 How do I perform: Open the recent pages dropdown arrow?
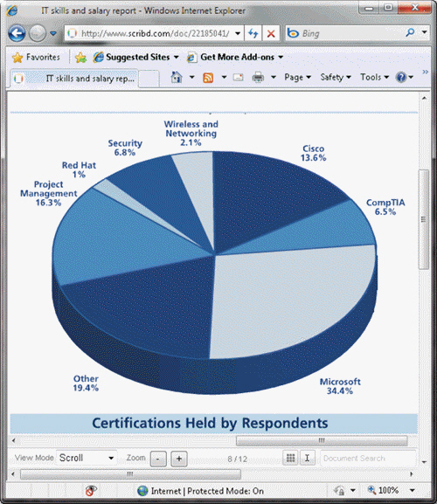(x=53, y=33)
